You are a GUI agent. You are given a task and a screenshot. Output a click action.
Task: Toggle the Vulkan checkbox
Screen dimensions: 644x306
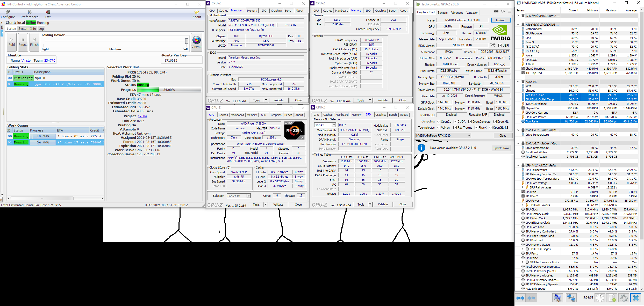[439, 128]
